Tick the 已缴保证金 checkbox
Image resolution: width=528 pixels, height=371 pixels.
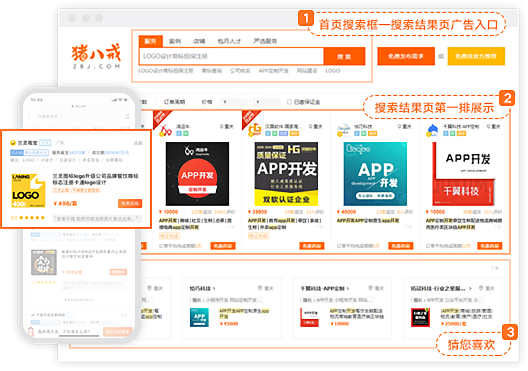[289, 102]
